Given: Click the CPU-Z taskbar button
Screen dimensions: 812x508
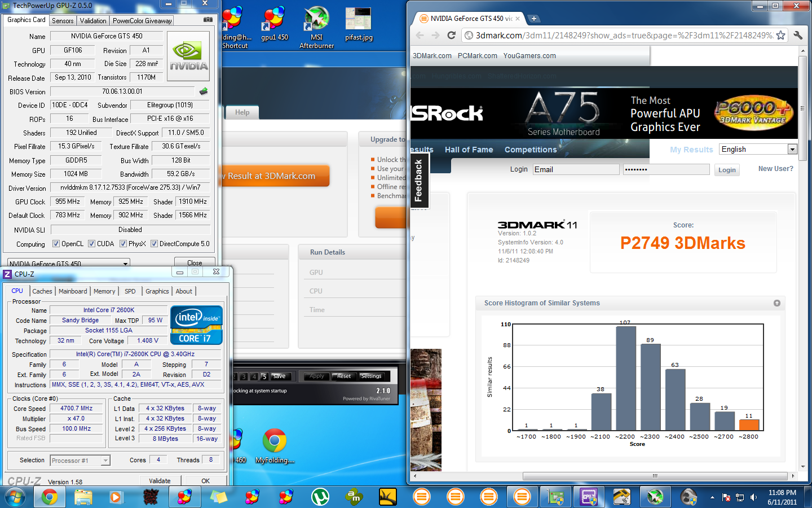Looking at the screenshot, I should [589, 497].
